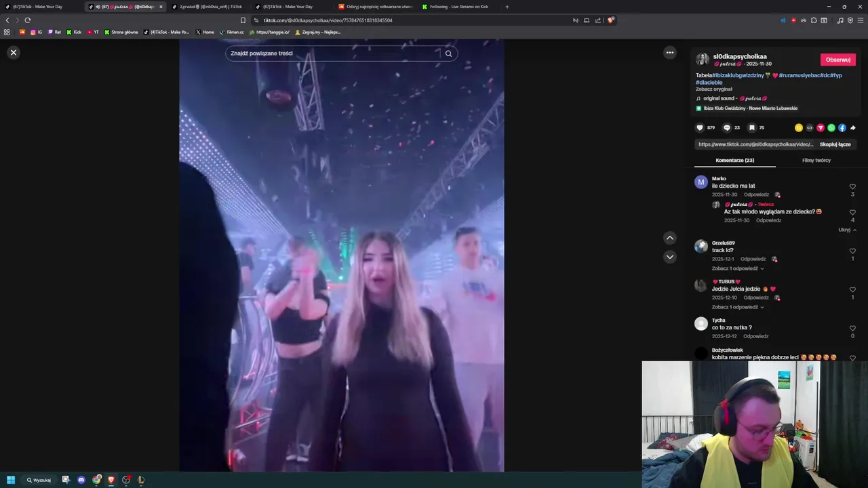Screen dimensions: 868x488
Task: Expand 'Zobacz 1 odpowiedź' under TUBUS
Action: [738, 307]
